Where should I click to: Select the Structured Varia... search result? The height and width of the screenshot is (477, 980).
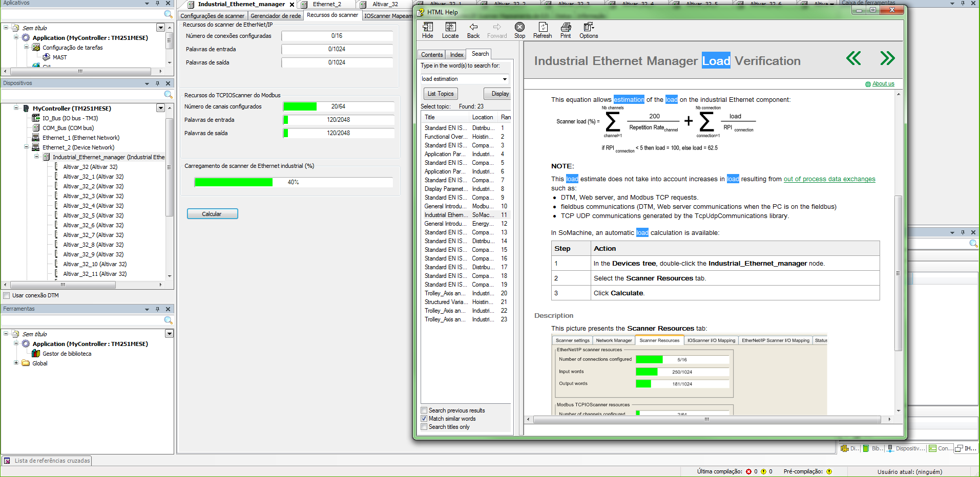click(446, 302)
